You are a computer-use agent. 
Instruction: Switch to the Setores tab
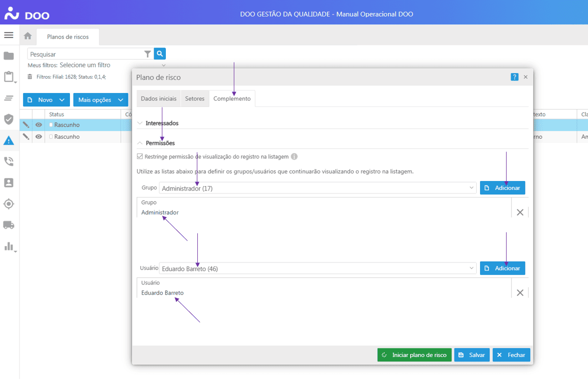click(195, 98)
